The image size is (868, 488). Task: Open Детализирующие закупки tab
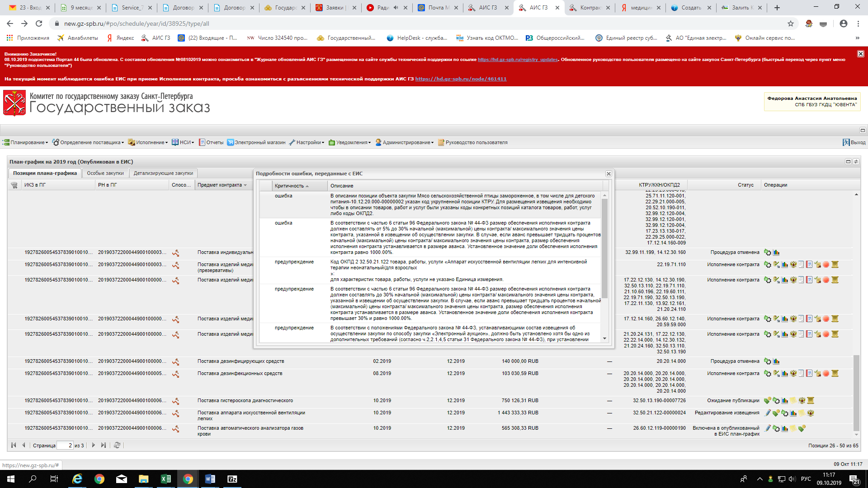163,174
